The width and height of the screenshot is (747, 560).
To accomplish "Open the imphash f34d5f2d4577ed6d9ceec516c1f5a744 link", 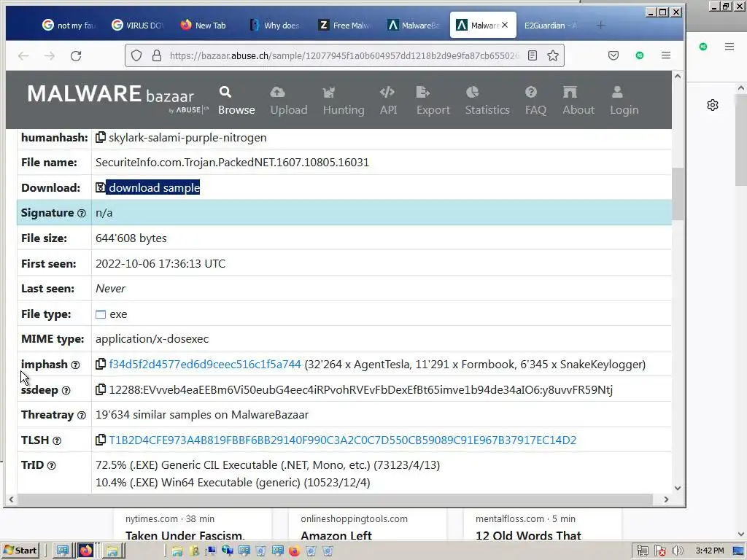I will [x=205, y=365].
